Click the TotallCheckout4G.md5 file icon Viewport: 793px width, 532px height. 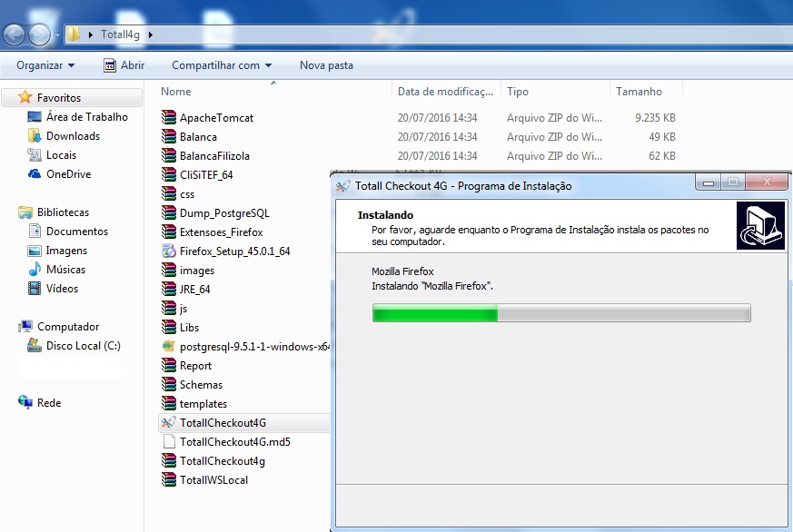[x=168, y=442]
